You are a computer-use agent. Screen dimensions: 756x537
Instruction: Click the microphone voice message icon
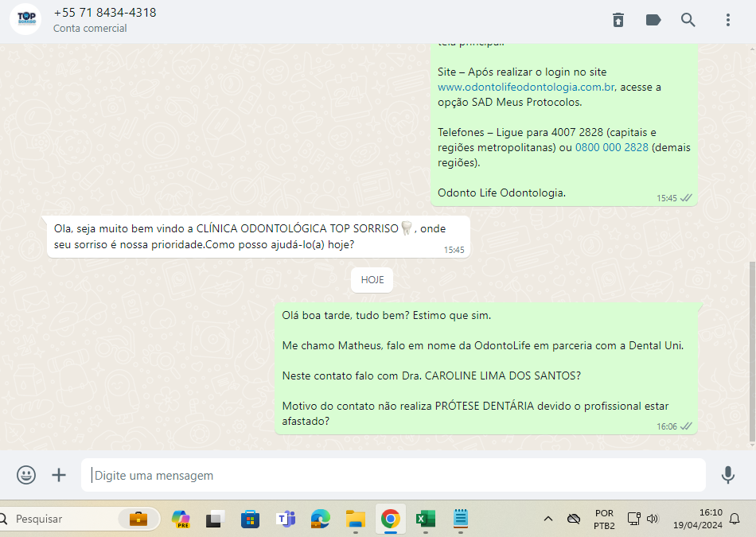pos(728,475)
